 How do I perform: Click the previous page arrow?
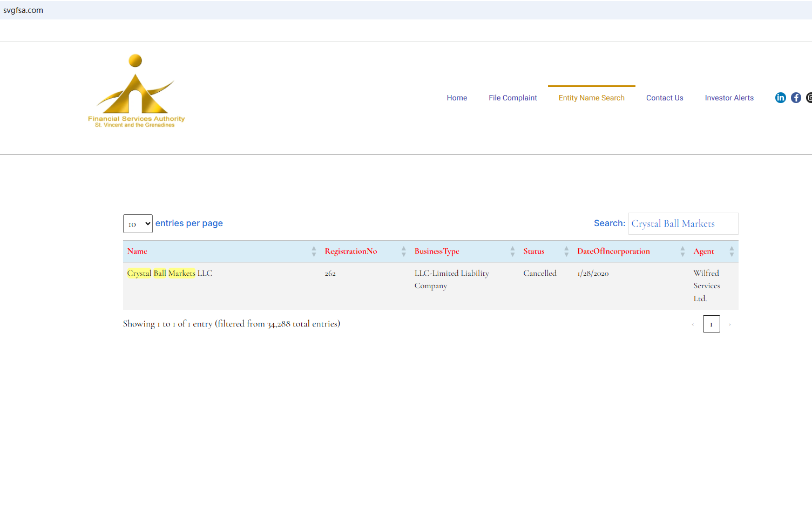[693, 324]
